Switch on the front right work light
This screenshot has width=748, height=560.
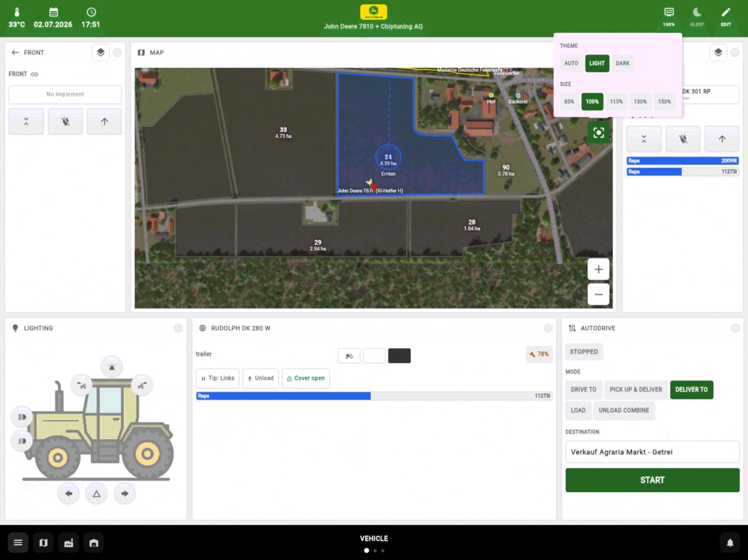point(142,385)
